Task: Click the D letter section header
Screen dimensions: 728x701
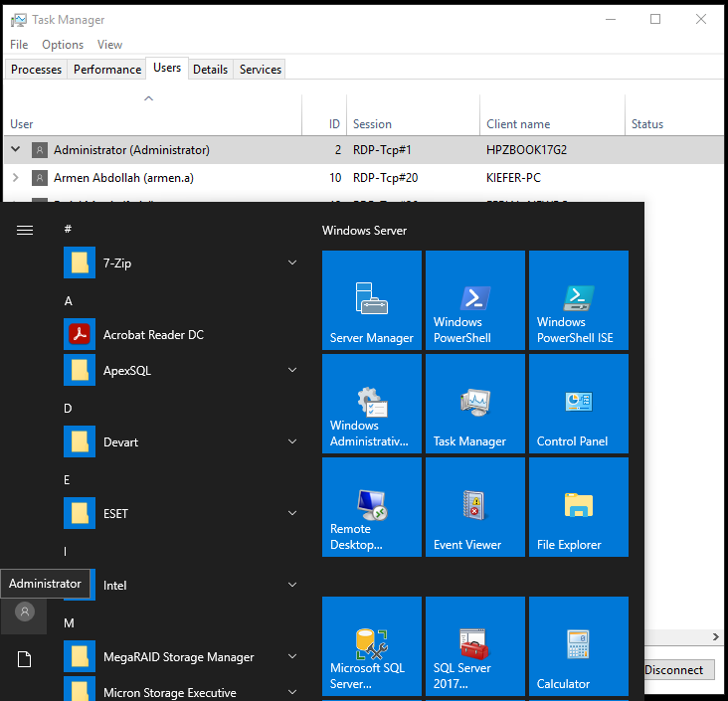Action: click(68, 408)
